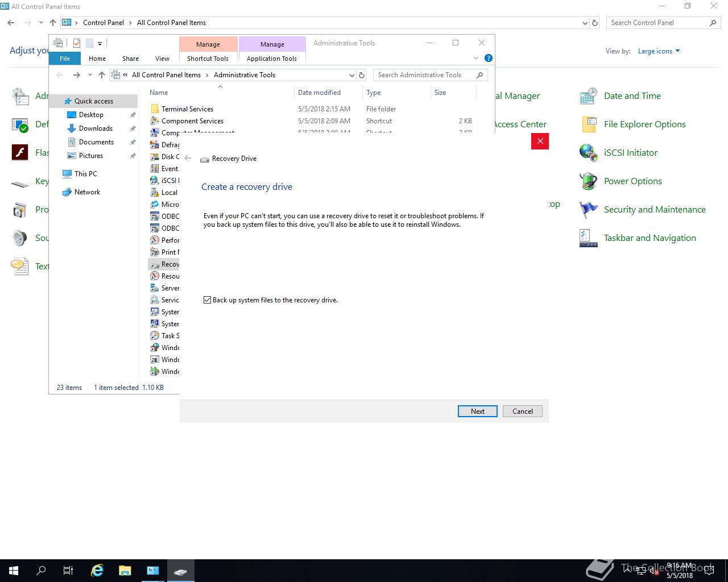Select the Terminal Services folder icon
The image size is (728, 582).
[154, 109]
